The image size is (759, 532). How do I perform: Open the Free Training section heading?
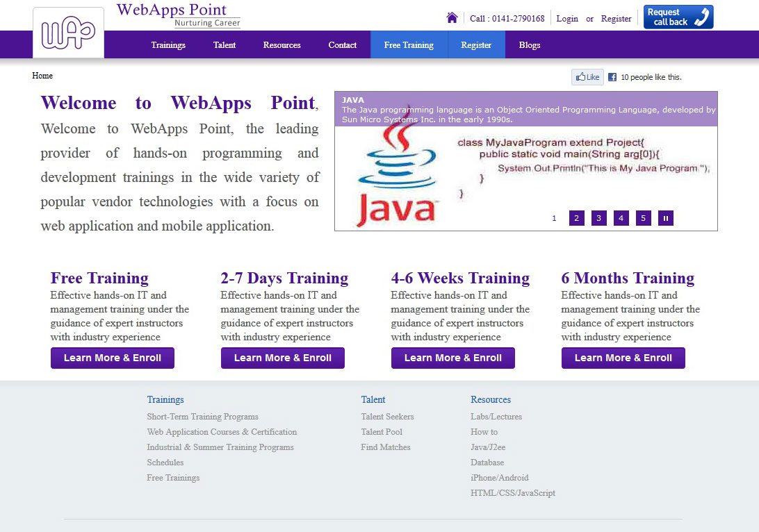click(x=99, y=278)
